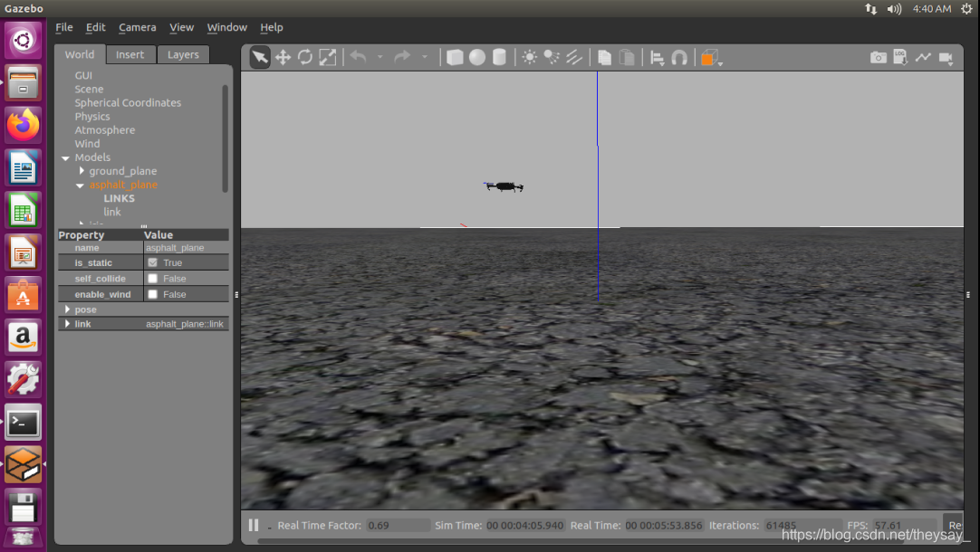This screenshot has width=980, height=552.
Task: Click the redo arrow icon
Action: click(402, 57)
